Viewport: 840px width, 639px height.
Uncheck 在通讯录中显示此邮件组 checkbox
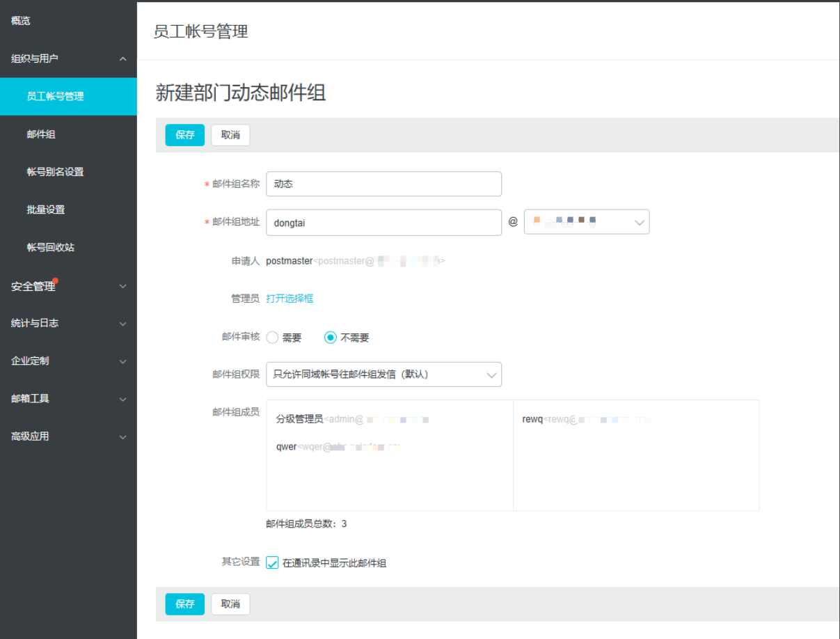[x=273, y=563]
